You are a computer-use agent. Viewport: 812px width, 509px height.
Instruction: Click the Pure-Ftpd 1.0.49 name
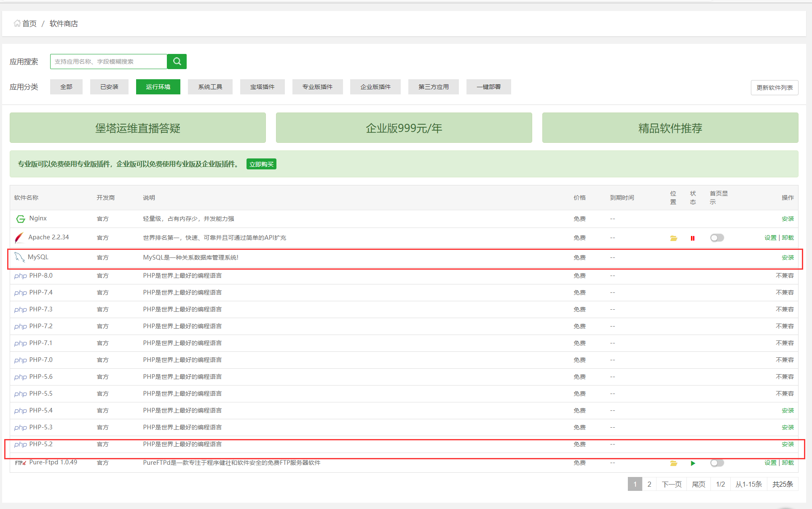click(53, 462)
